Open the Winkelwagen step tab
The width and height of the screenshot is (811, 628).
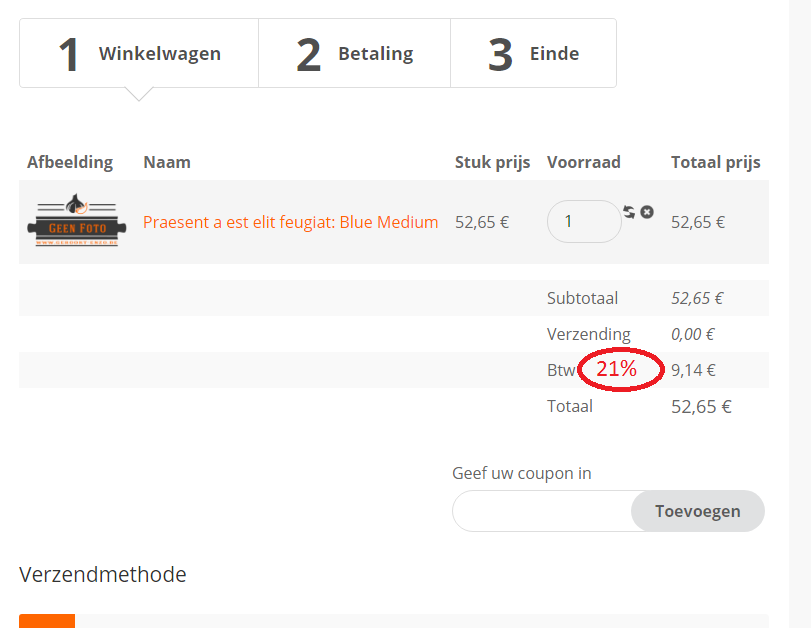(139, 54)
